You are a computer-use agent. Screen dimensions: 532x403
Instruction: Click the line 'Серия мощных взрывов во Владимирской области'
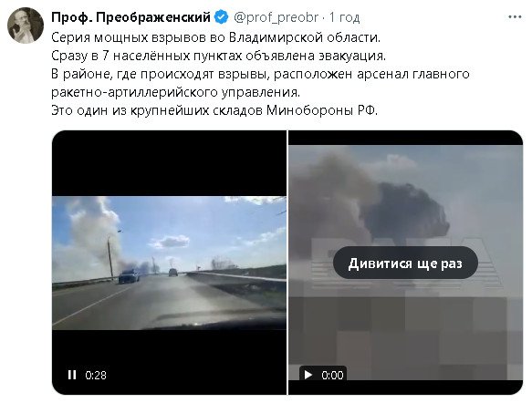click(215, 37)
